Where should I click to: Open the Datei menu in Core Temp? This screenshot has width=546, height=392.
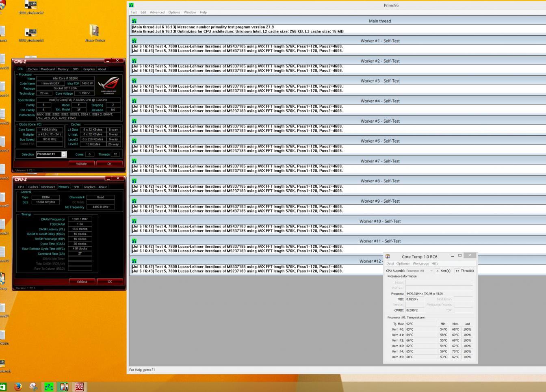point(390,264)
